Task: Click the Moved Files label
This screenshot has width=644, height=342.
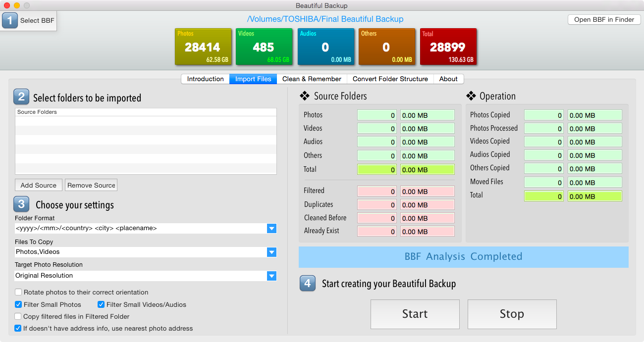Action: 486,182
